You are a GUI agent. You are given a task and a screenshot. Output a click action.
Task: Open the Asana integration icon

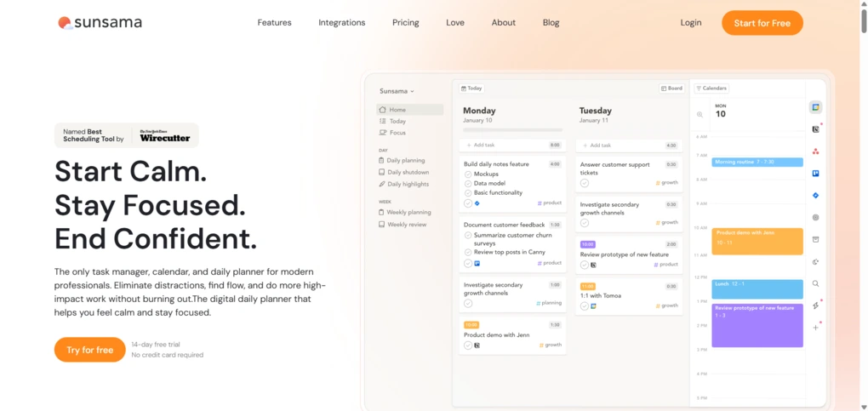[815, 151]
